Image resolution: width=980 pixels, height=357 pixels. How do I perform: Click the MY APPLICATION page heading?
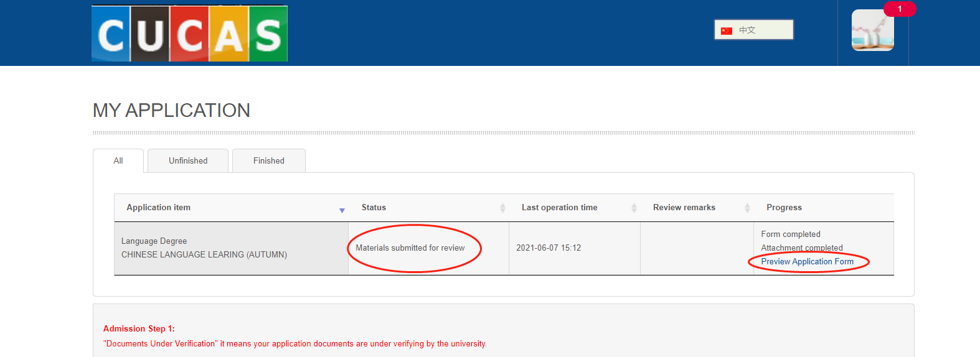[171, 111]
